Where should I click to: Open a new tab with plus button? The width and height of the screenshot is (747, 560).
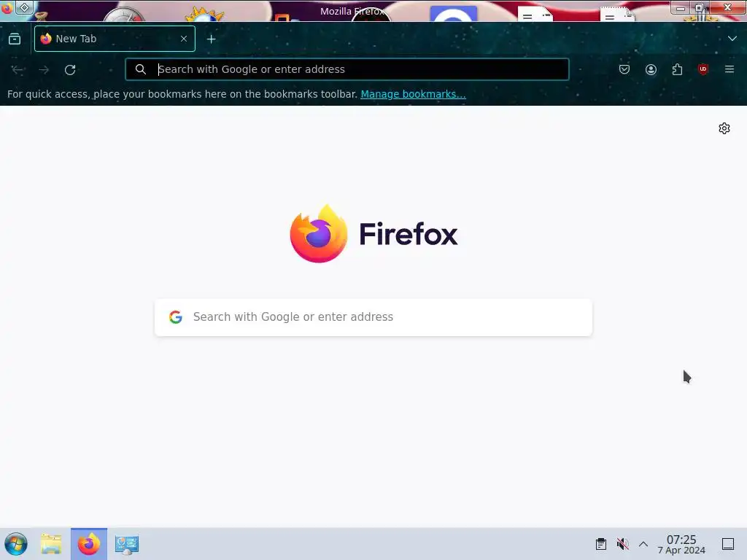(x=211, y=39)
